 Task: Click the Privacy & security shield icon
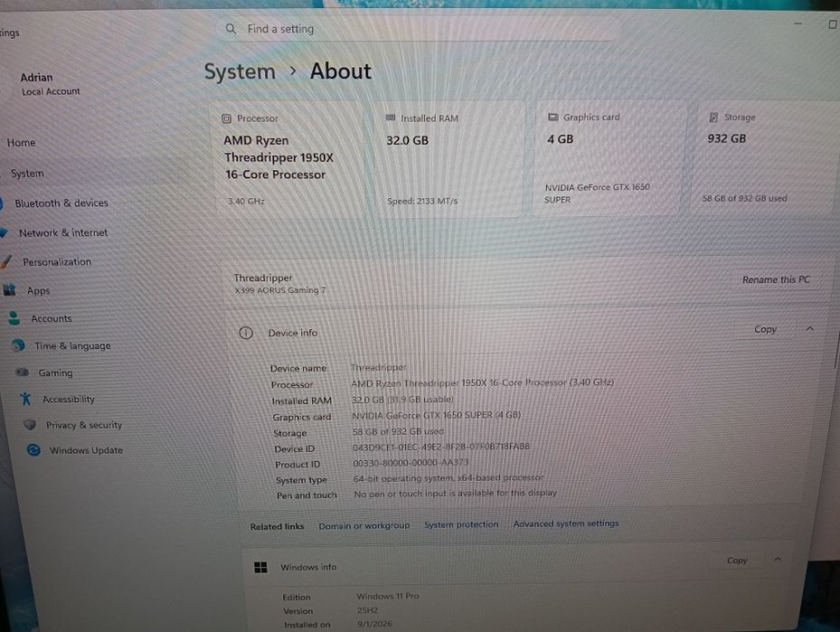pos(30,424)
